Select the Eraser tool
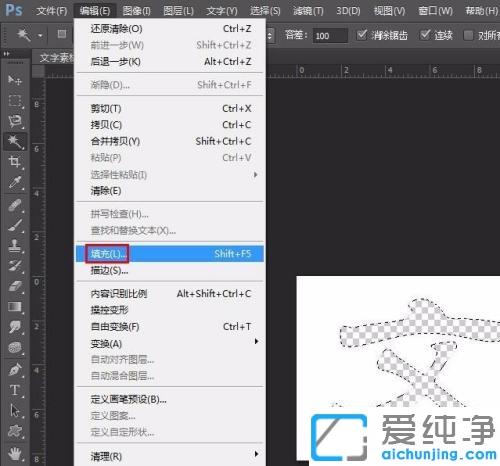The height and width of the screenshot is (466, 500). [x=15, y=287]
